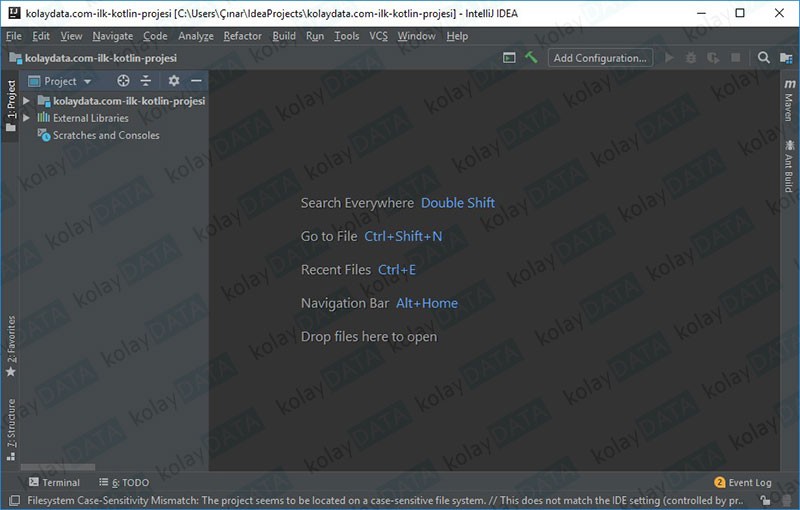Click the Stop square icon in toolbar
Image resolution: width=800 pixels, height=510 pixels.
[735, 58]
